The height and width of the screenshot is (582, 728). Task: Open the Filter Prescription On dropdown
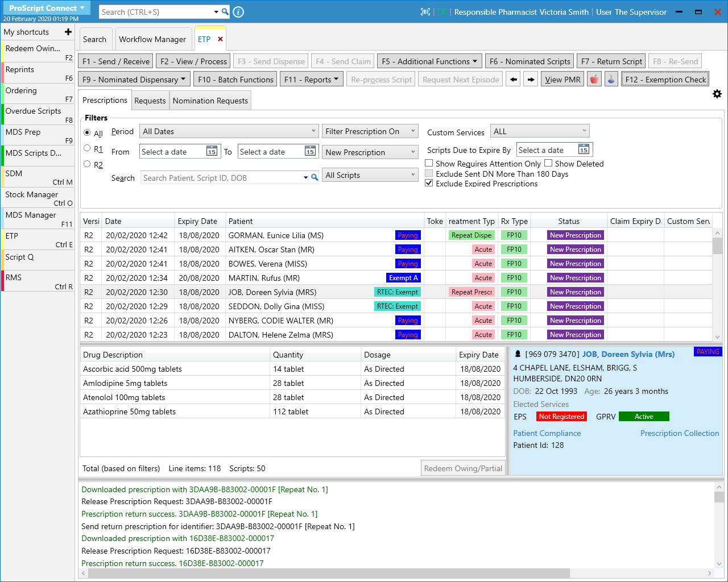tap(370, 131)
